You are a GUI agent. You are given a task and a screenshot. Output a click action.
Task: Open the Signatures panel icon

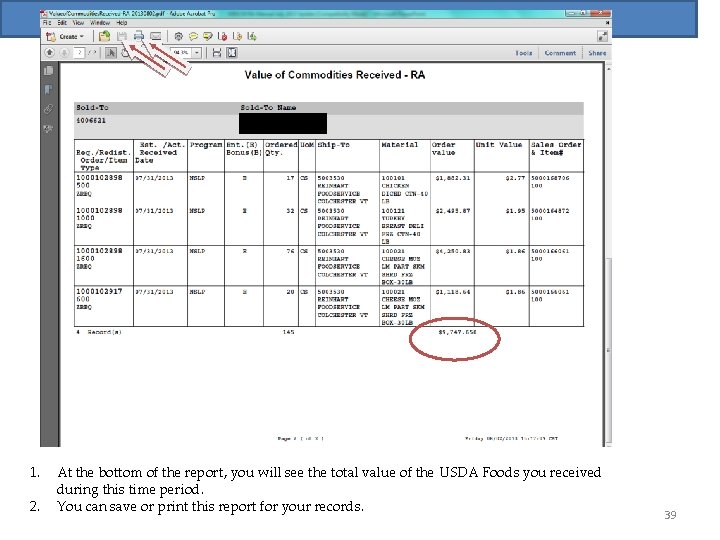coord(48,129)
